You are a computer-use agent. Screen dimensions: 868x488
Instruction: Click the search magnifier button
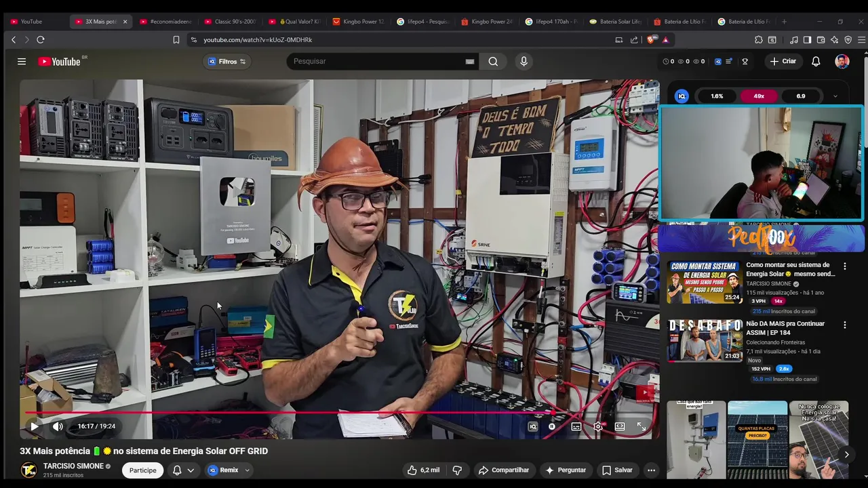pos(493,62)
